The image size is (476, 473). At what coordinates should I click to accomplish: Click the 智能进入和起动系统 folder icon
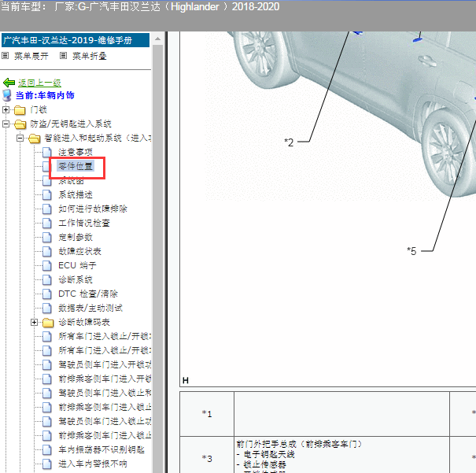click(x=35, y=139)
